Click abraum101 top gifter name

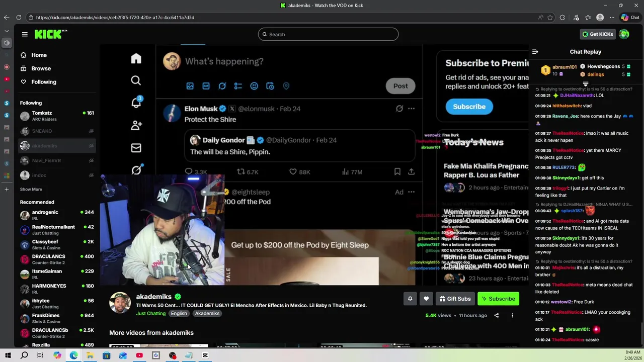564,67
